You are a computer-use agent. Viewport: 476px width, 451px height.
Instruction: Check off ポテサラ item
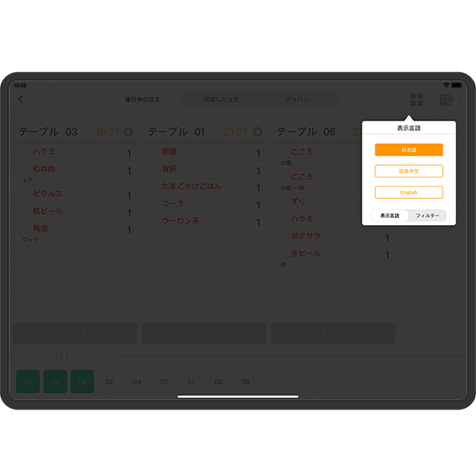[x=282, y=237]
